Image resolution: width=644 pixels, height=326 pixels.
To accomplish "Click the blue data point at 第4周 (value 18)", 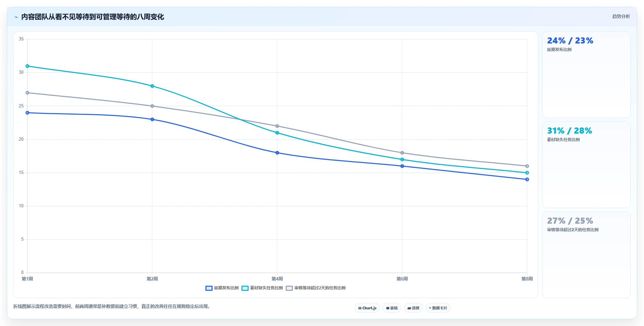I will 277,153.
